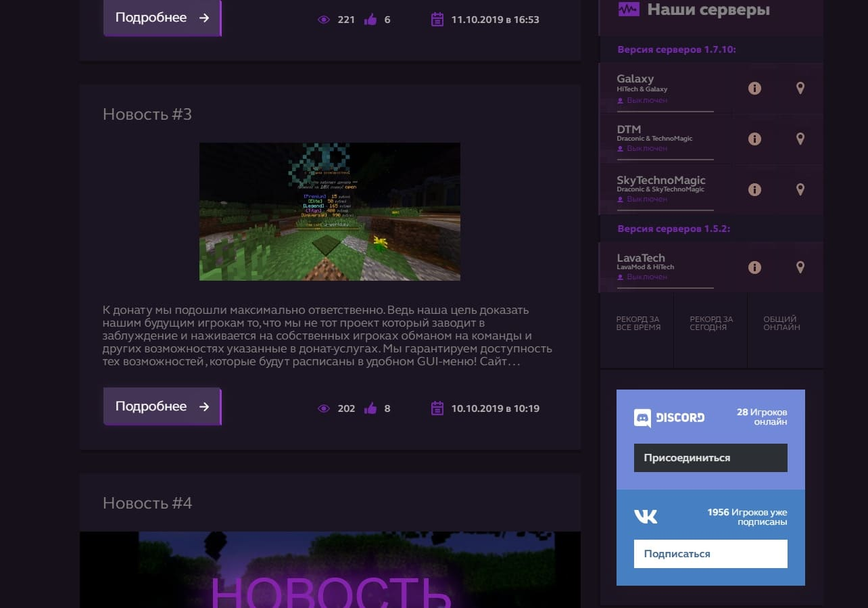
Task: Open the Подробнее button dated 11.10.2019
Action: 162,18
